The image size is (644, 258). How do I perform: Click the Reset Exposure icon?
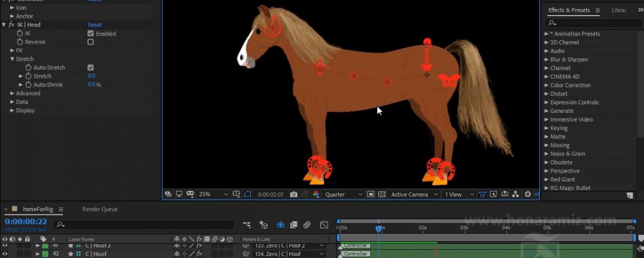point(528,195)
